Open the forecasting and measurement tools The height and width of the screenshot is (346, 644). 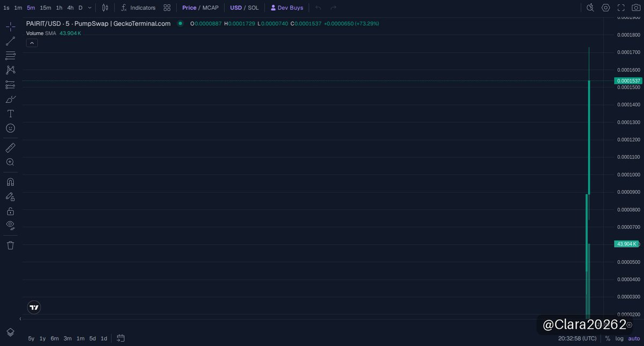click(x=10, y=84)
